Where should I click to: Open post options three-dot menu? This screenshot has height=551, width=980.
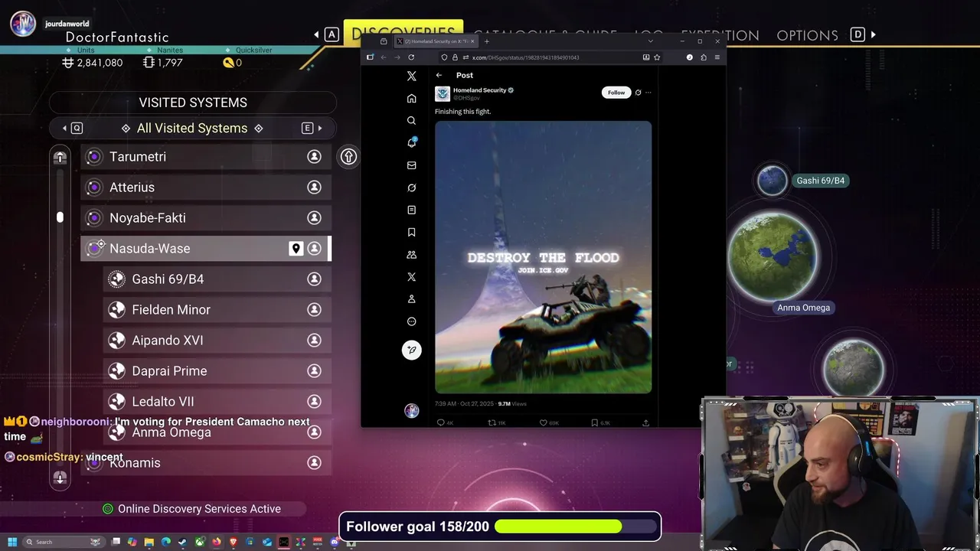(648, 93)
